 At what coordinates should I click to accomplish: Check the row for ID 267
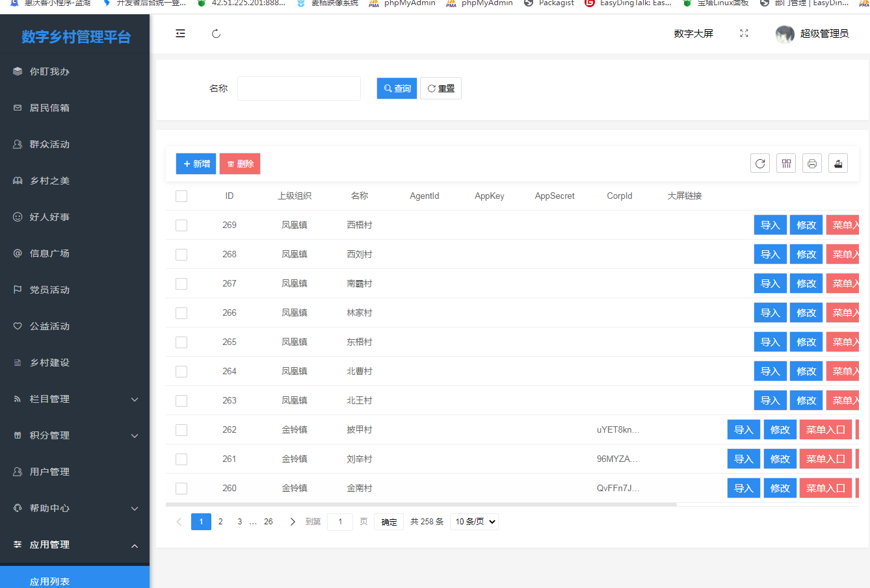click(181, 284)
